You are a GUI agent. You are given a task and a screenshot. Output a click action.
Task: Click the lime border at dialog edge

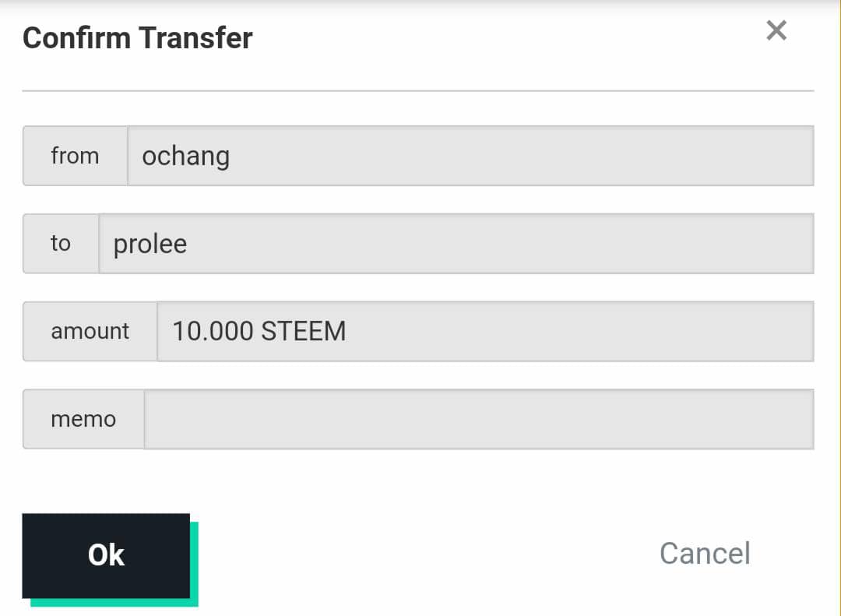tap(839, 312)
